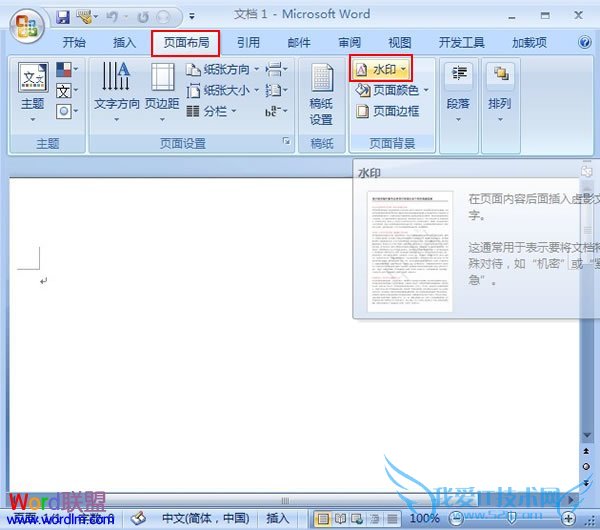Open the 主题 themes gallery button
This screenshot has width=600, height=530.
point(33,92)
